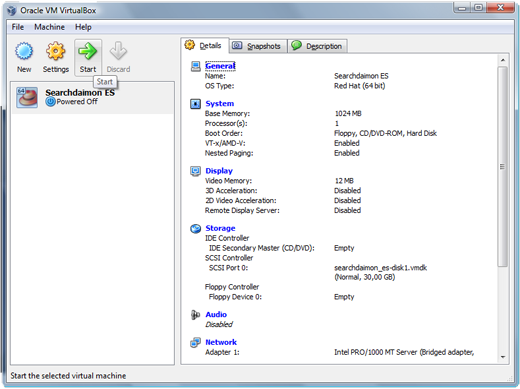Click the Display section screen icon

pos(195,171)
